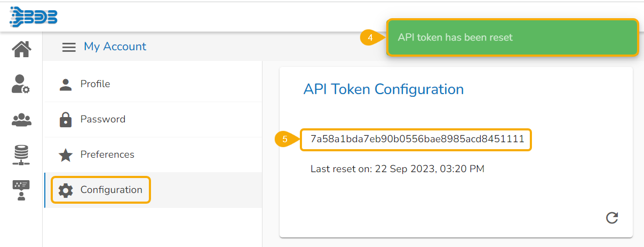Click the person icon beside Profile
Screen dimensions: 644x247
(x=66, y=84)
